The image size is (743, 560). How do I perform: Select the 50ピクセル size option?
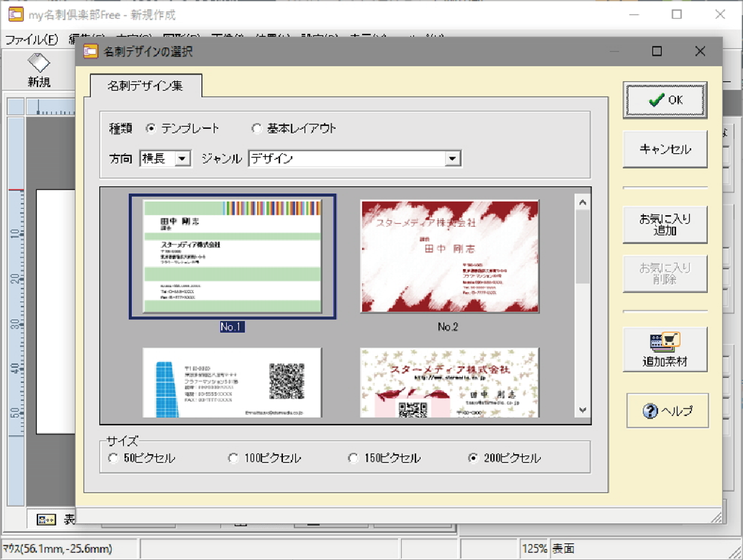[x=112, y=458]
